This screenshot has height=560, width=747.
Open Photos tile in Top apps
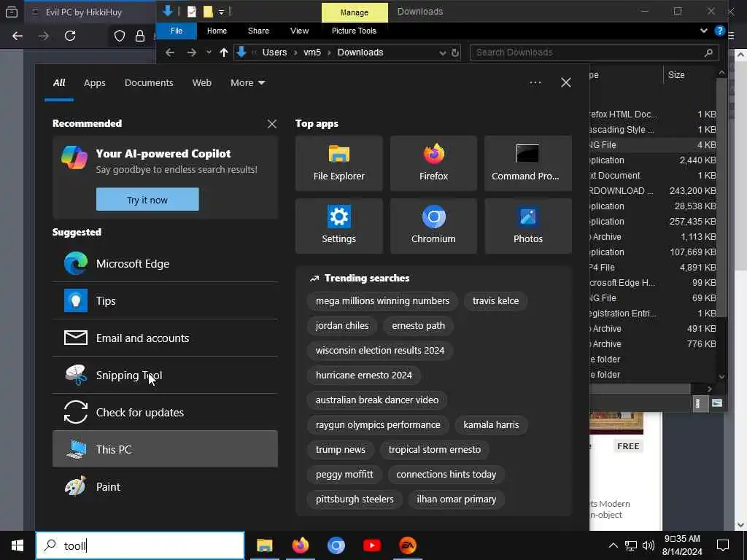point(528,226)
